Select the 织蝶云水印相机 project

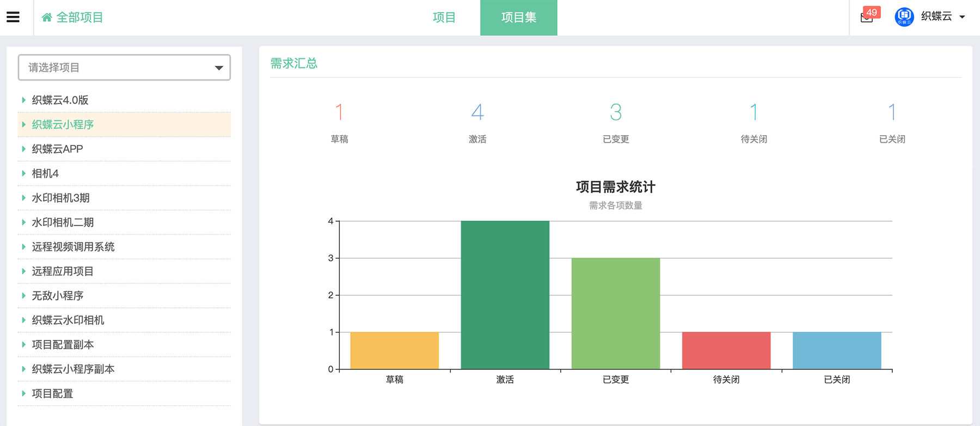click(x=68, y=320)
